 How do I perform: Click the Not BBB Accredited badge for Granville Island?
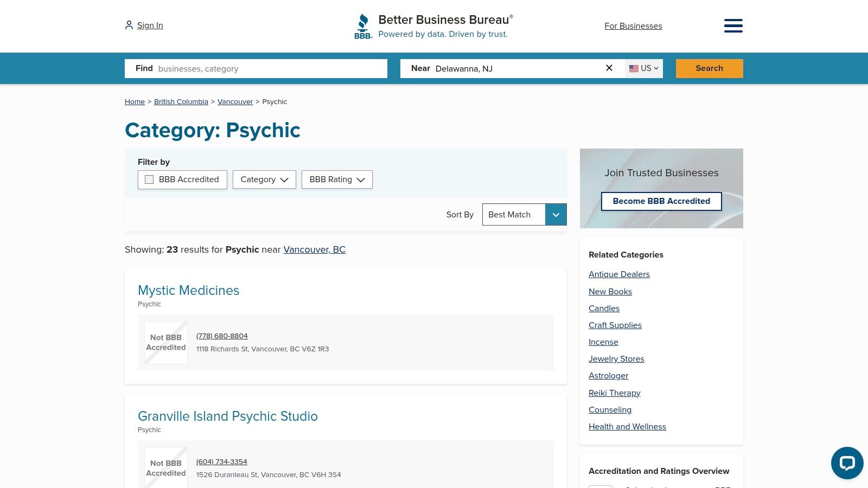pos(165,467)
